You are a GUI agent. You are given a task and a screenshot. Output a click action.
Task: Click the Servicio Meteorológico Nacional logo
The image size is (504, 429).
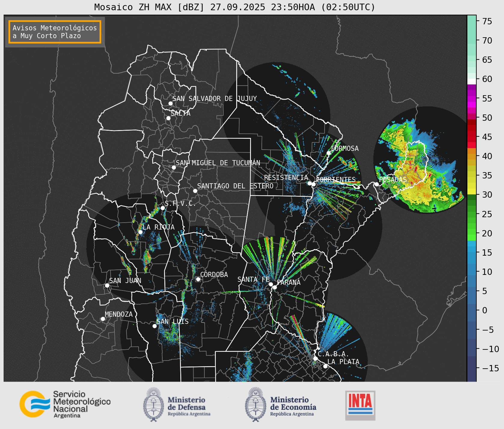coord(65,404)
